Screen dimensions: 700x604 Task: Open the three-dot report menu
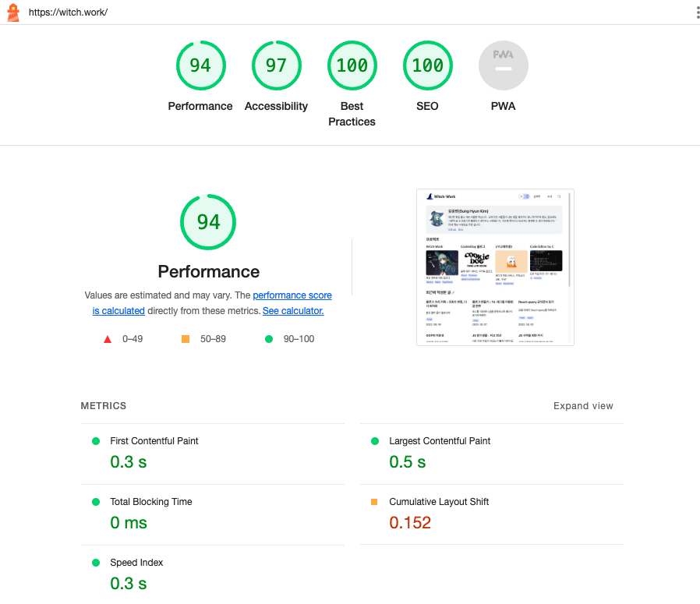point(697,12)
